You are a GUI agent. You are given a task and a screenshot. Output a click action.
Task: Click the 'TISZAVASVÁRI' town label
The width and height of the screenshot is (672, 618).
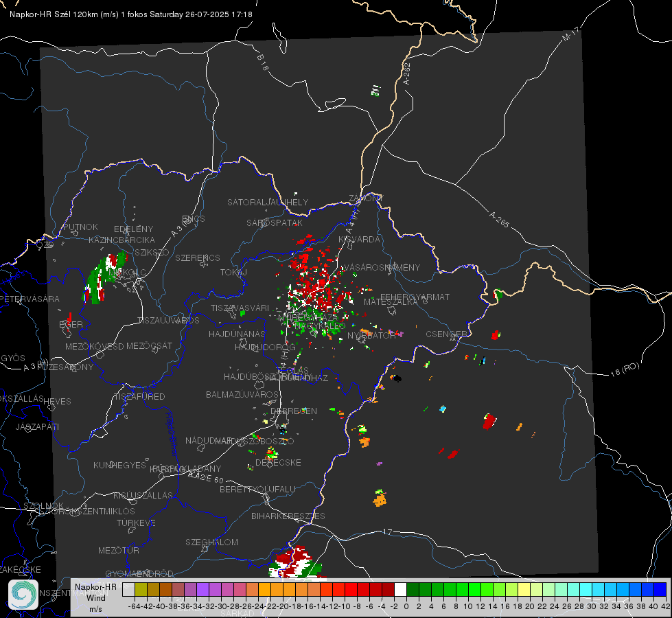[240, 308]
